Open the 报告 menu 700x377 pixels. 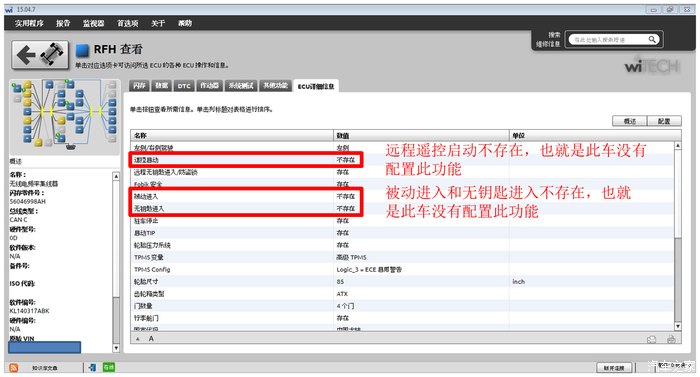click(x=63, y=23)
